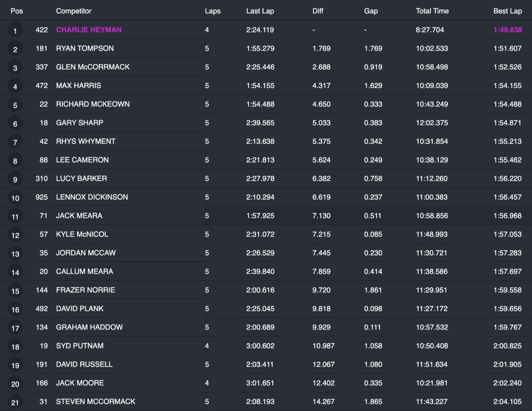The height and width of the screenshot is (411, 532).
Task: Sort by the Best Lap column header
Action: 507,11
